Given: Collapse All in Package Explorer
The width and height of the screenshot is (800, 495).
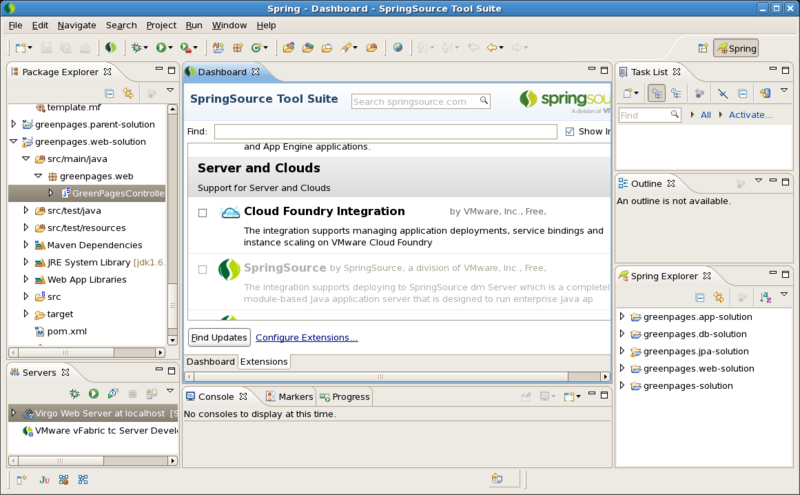Looking at the screenshot, I should click(x=109, y=93).
